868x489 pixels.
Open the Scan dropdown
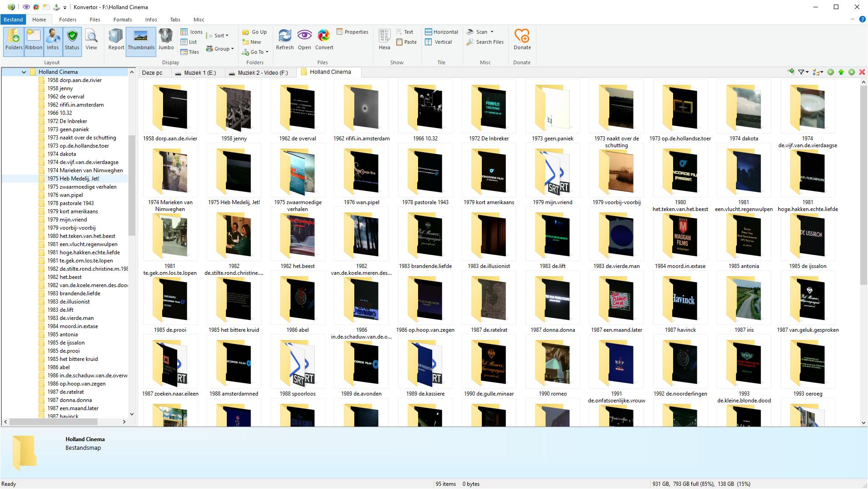coord(480,32)
